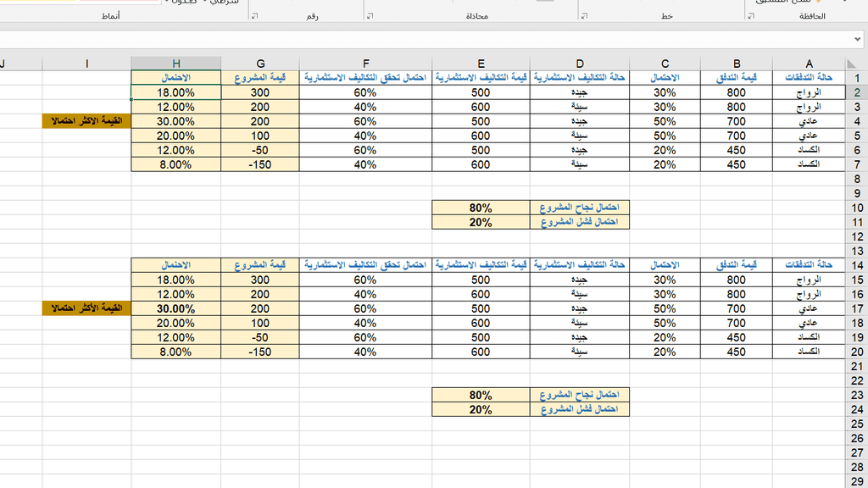Select row 14 header
Viewport: 868px width, 488px height.
(857, 265)
